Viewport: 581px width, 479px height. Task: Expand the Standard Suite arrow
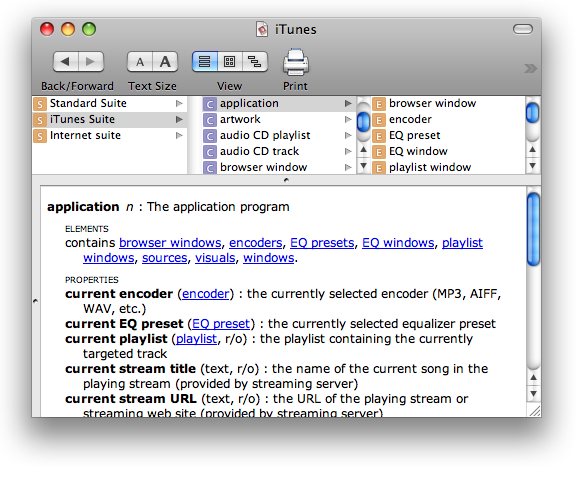tap(179, 103)
